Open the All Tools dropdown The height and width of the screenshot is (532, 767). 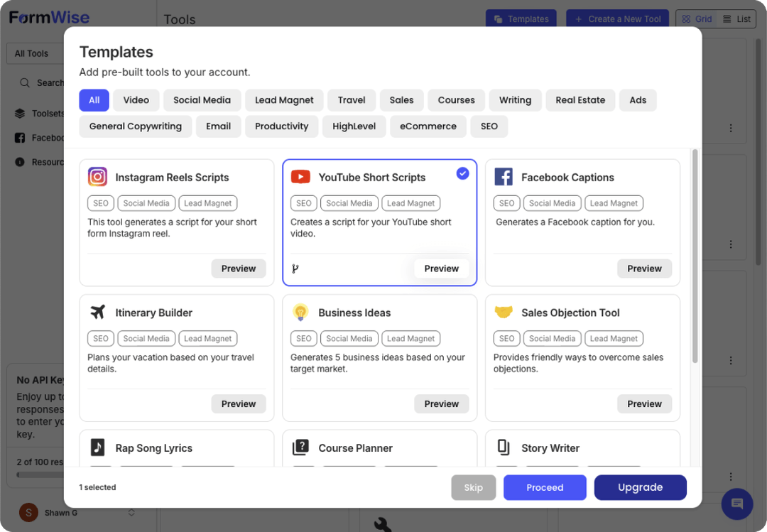[x=33, y=53]
